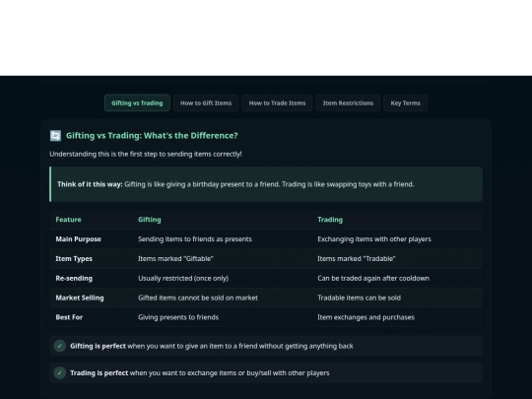Click cell Usually restricted (once only)
Screen dimensions: 532x399
tap(183, 278)
